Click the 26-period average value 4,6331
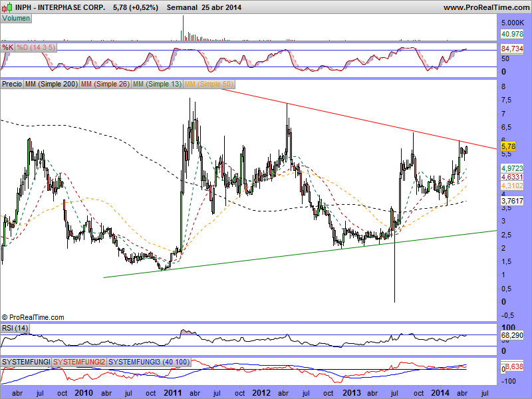532x399 pixels. [512, 177]
